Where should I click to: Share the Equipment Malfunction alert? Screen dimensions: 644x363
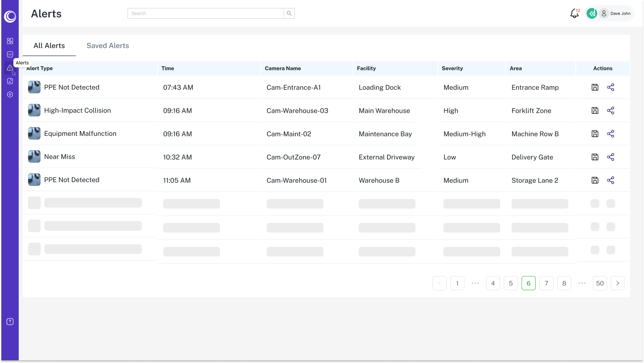611,134
